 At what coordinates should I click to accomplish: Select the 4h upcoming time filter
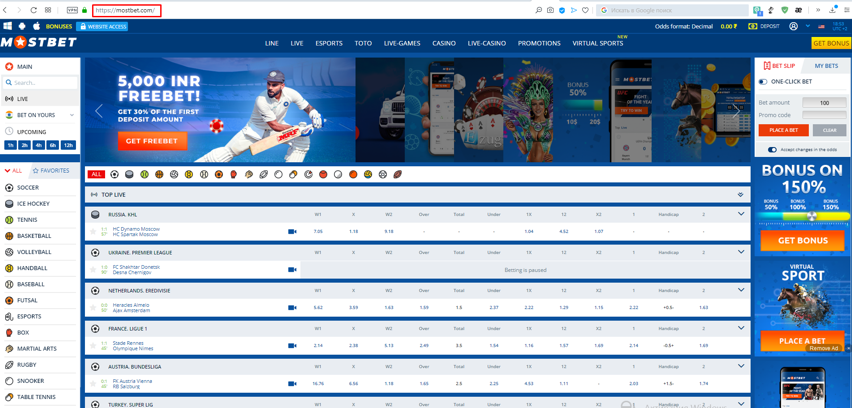point(39,145)
